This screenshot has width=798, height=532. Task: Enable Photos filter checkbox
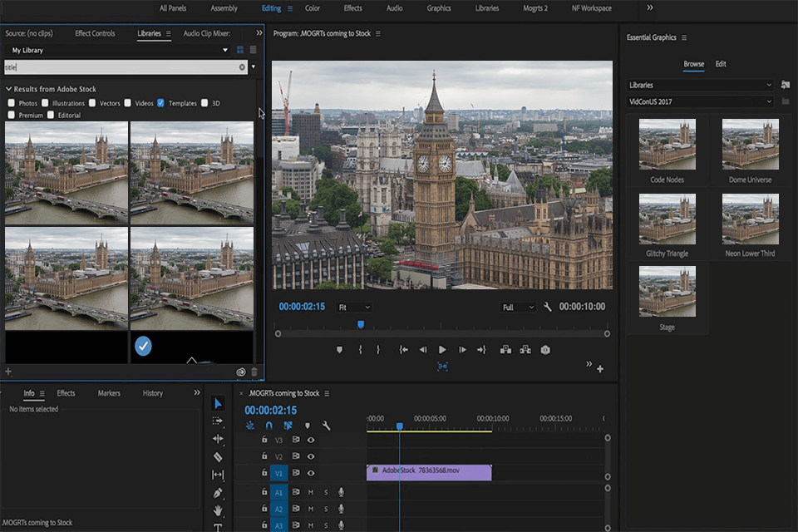pos(11,103)
